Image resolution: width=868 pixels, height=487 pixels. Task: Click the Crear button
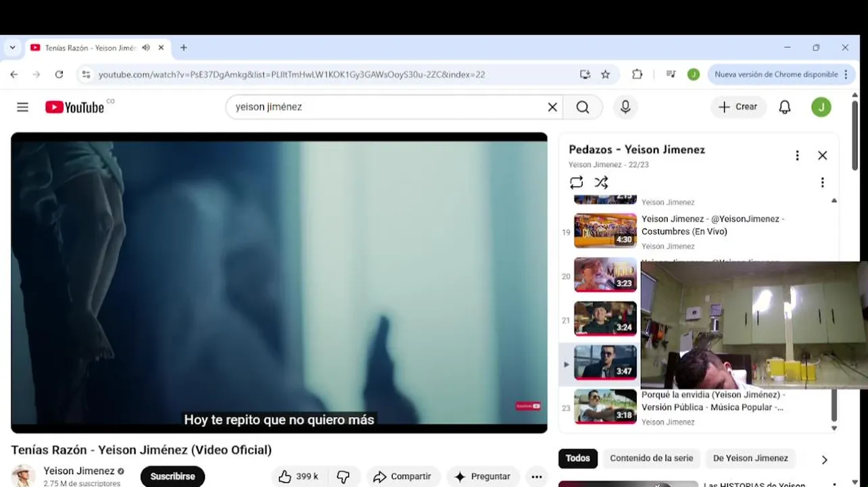coord(738,107)
